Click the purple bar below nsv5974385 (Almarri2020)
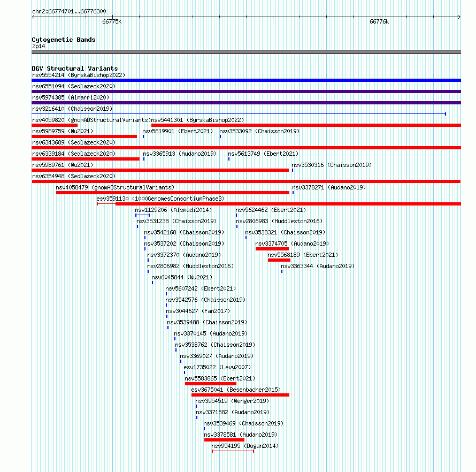This screenshot has width=476, height=472. tap(246, 103)
